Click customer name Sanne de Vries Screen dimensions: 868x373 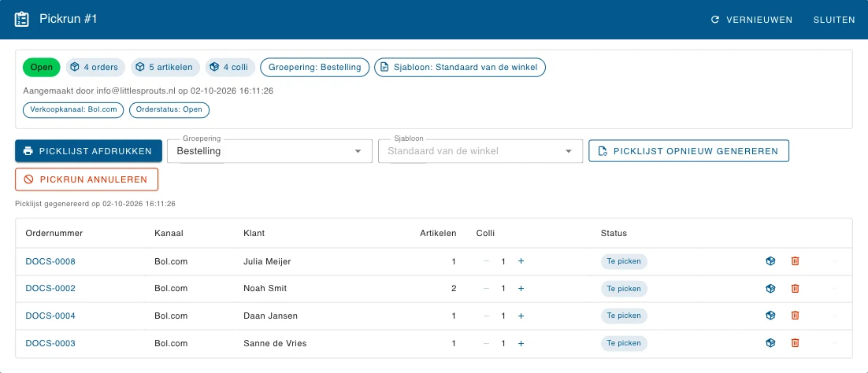click(x=275, y=343)
